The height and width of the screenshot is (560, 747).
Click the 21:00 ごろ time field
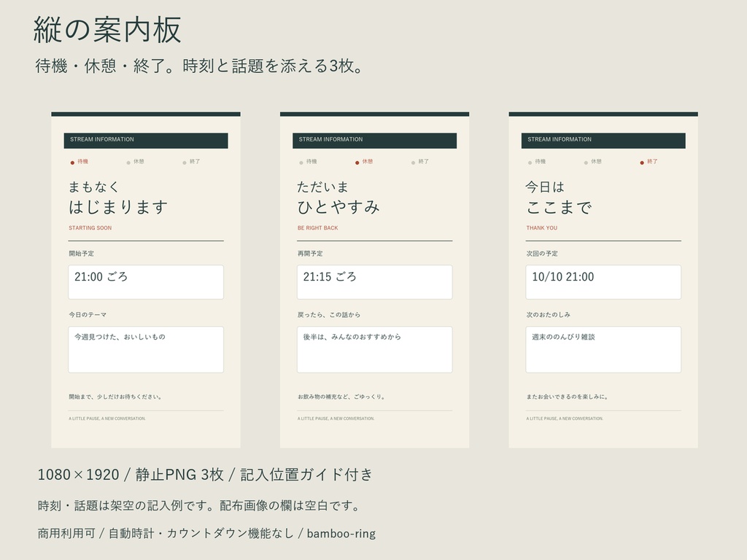146,282
